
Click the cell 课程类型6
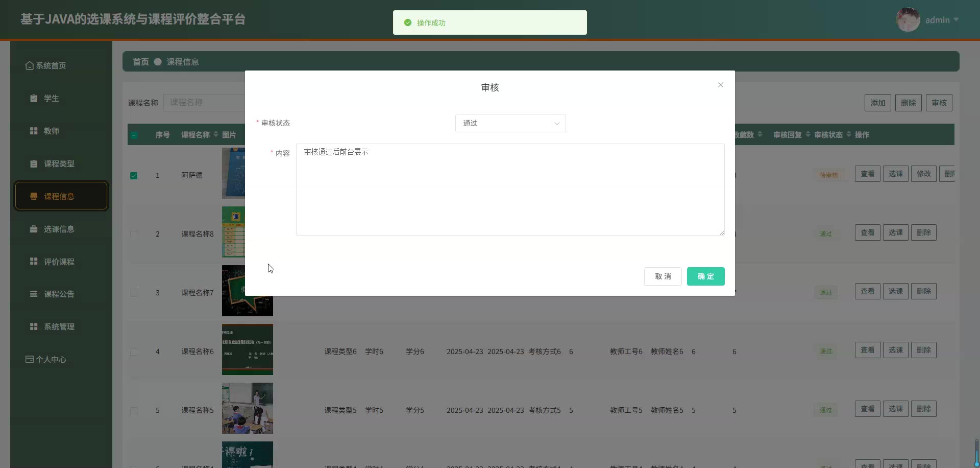[x=340, y=352]
